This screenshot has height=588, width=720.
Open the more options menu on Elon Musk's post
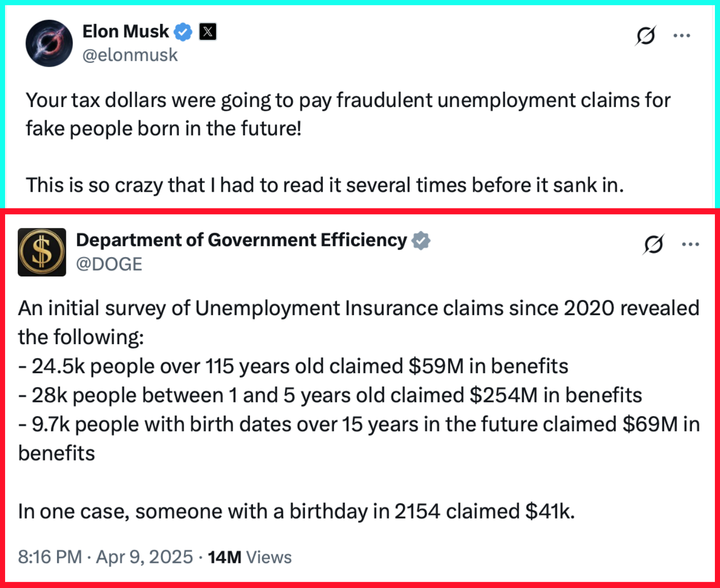(x=682, y=36)
